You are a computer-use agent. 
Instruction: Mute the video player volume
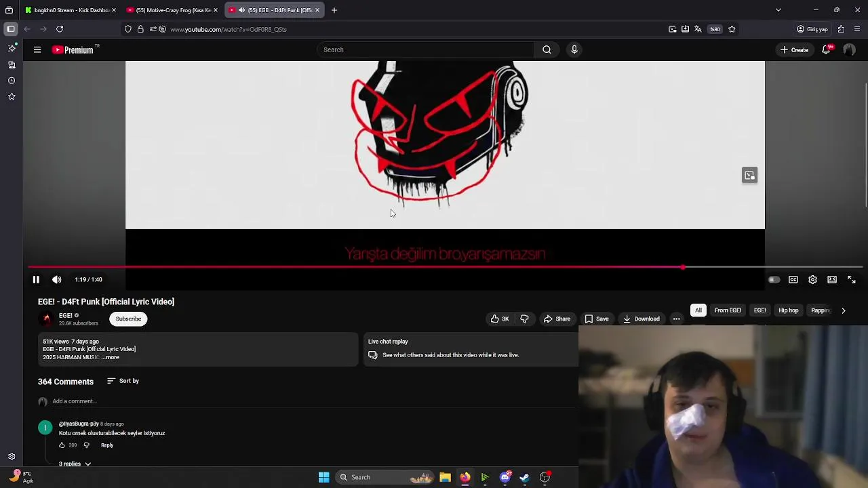pos(57,279)
